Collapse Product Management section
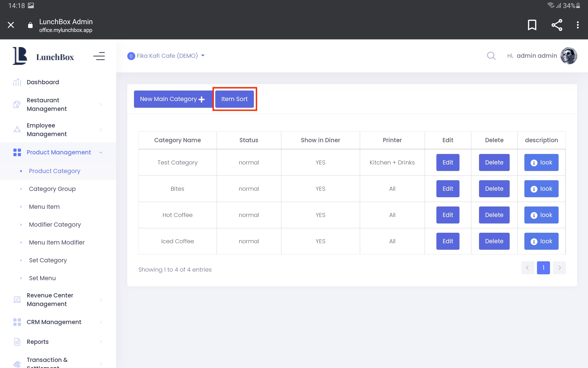588x368 pixels. (58, 152)
